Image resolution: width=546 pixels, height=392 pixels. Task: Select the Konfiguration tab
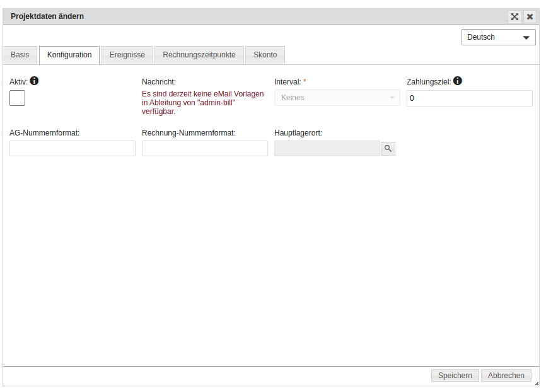[x=69, y=55]
